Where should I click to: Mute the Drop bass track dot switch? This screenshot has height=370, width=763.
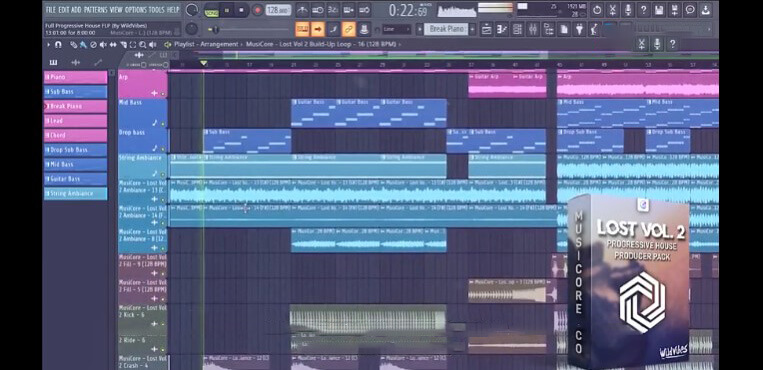pyautogui.click(x=163, y=148)
